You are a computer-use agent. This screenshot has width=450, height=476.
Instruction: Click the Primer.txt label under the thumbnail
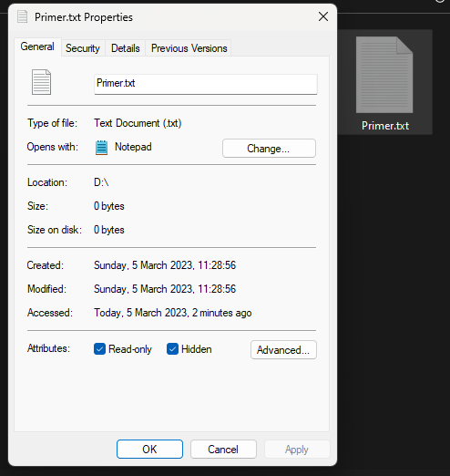click(x=385, y=126)
